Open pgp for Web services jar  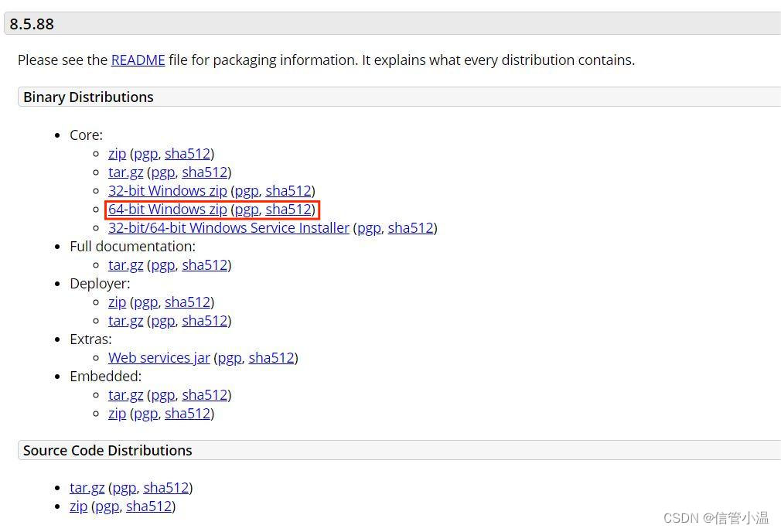[x=230, y=358]
